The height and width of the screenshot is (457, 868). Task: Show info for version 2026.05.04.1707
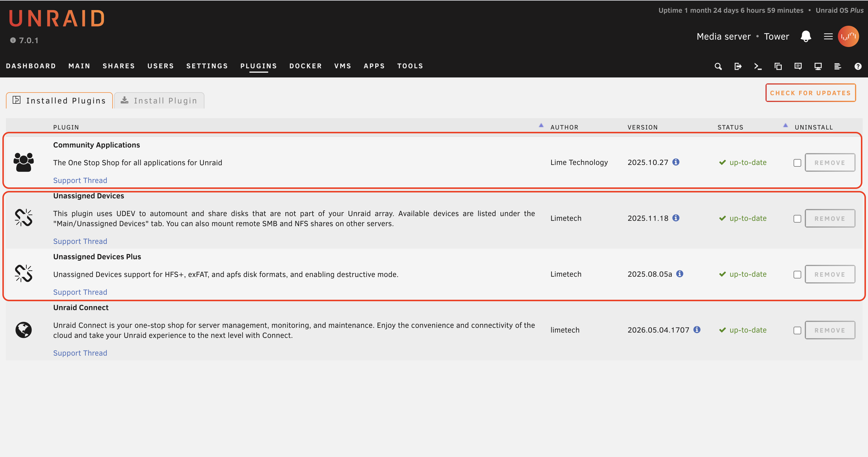click(697, 330)
